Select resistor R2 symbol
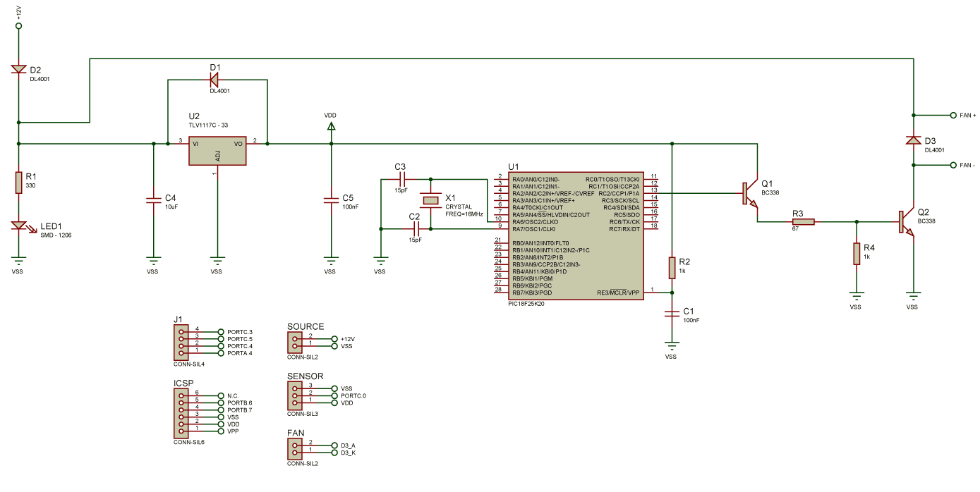 coord(672,268)
